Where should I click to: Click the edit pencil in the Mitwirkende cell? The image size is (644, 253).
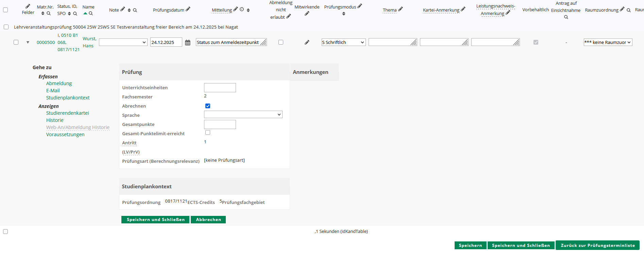tap(307, 43)
